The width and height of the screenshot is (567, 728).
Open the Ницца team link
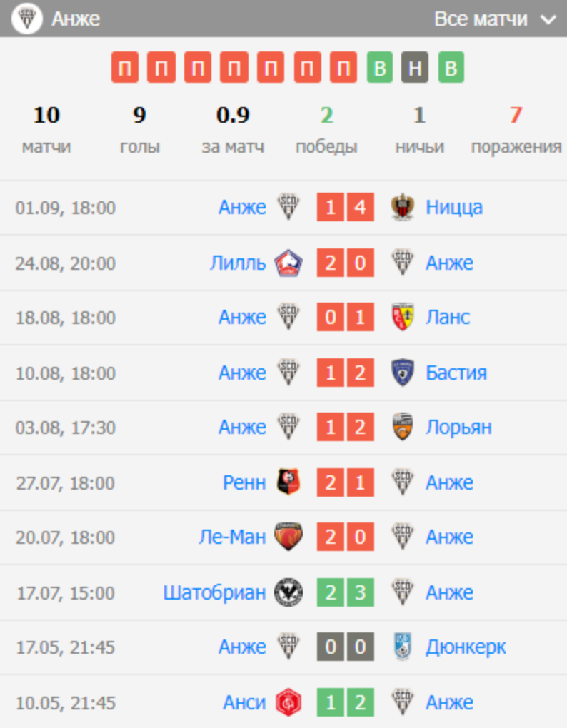point(454,208)
